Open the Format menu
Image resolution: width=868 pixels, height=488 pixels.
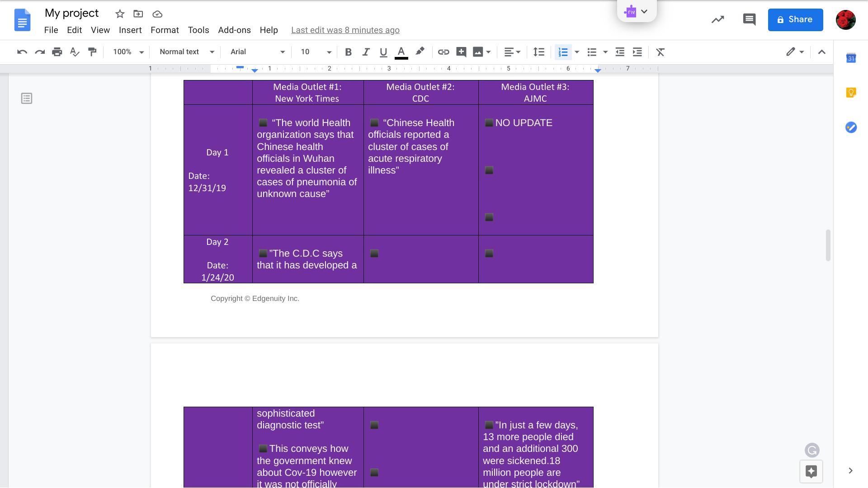(165, 30)
